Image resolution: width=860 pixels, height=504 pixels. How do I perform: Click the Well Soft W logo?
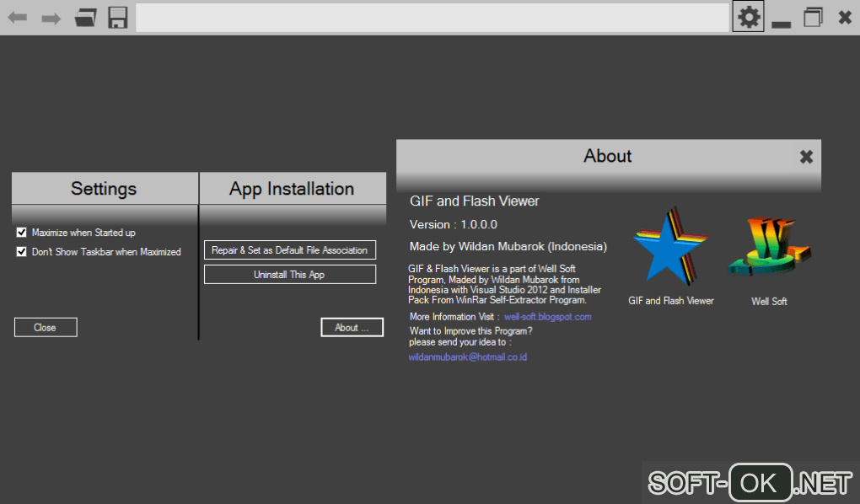pos(770,246)
